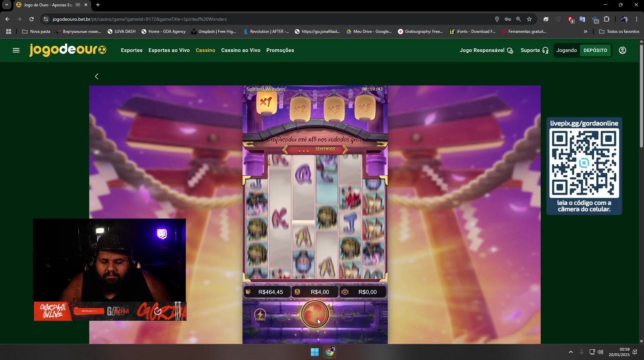Image resolution: width=644 pixels, height=360 pixels.
Task: Click the address bar URL field
Action: (x=268, y=19)
